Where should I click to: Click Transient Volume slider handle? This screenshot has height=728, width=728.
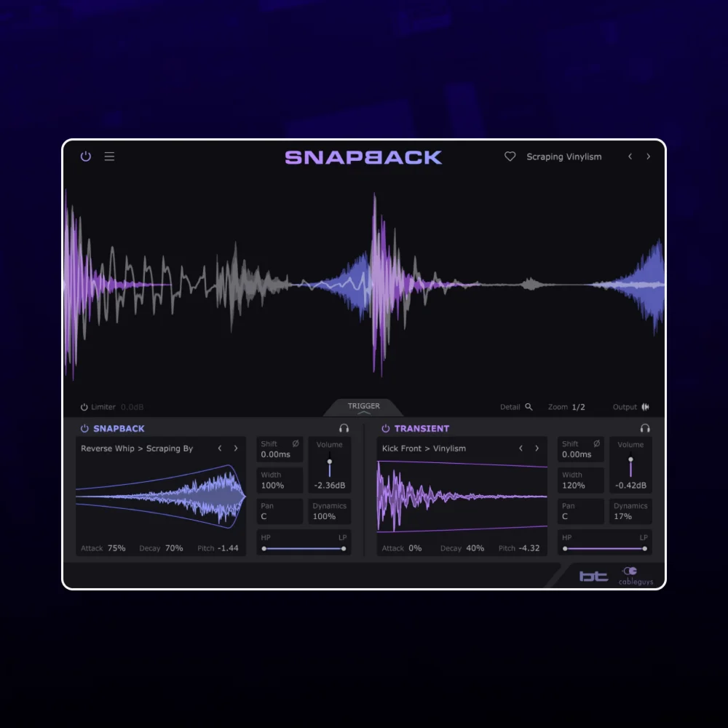(630, 459)
